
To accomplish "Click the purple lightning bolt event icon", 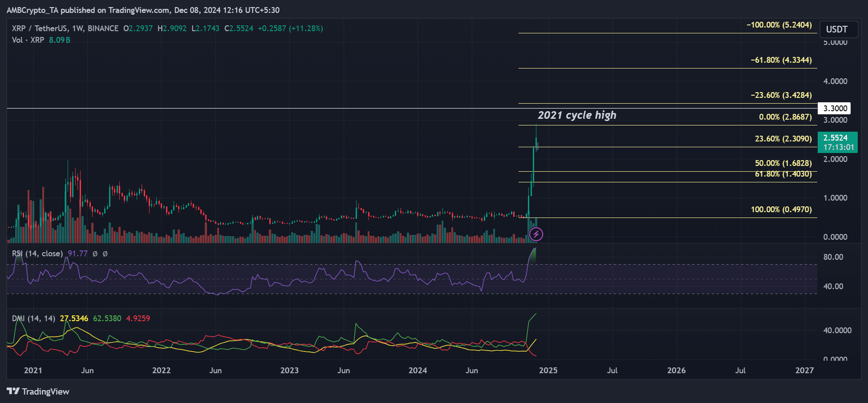I will click(x=536, y=234).
